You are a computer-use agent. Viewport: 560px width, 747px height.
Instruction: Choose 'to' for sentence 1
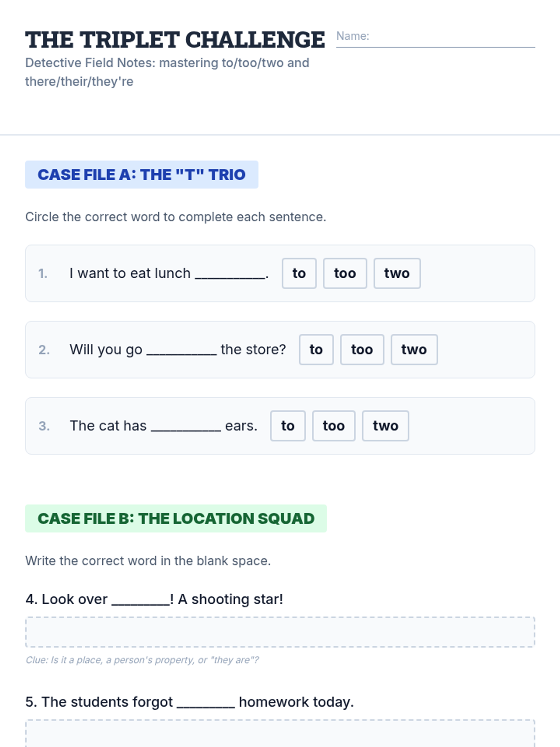299,274
